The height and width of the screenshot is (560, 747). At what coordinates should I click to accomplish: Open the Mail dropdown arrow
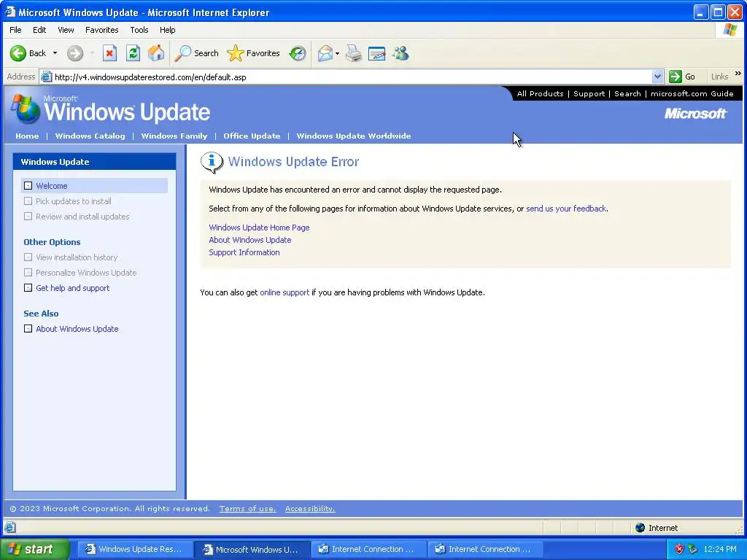coord(337,53)
